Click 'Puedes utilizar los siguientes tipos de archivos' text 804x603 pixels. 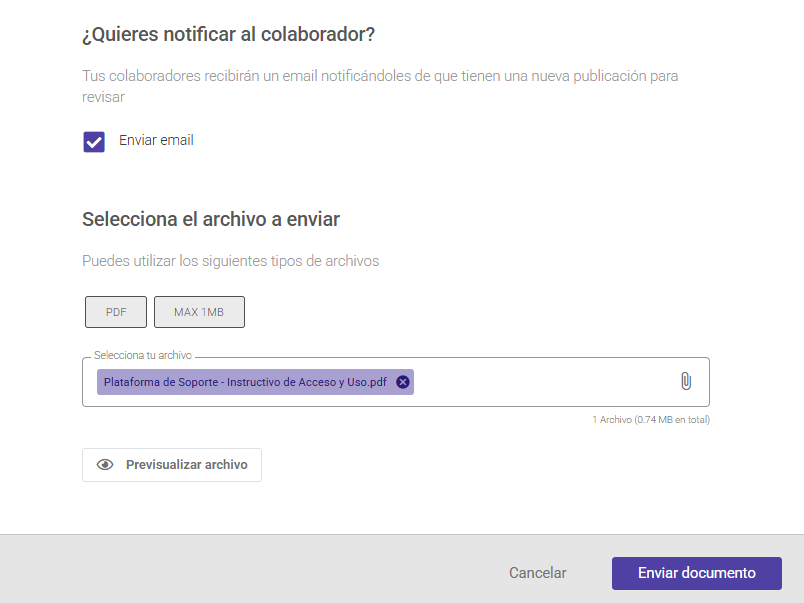coord(231,260)
